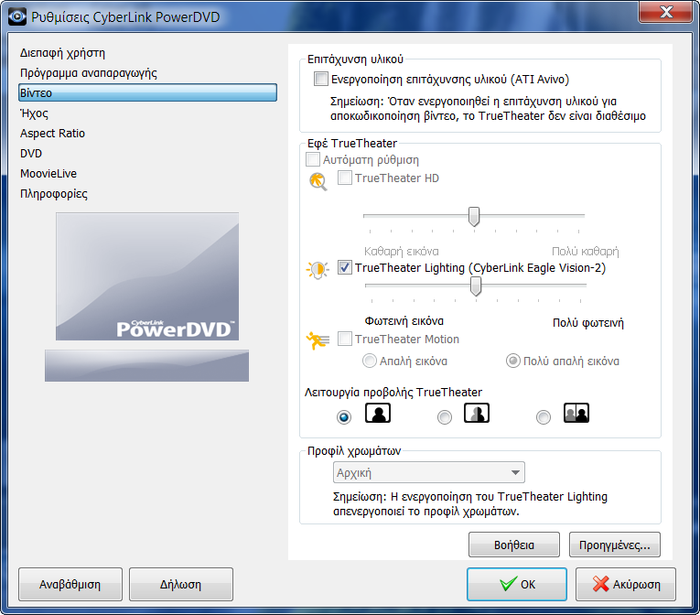
Task: Select the Βίντεο settings category
Action: pyautogui.click(x=147, y=92)
